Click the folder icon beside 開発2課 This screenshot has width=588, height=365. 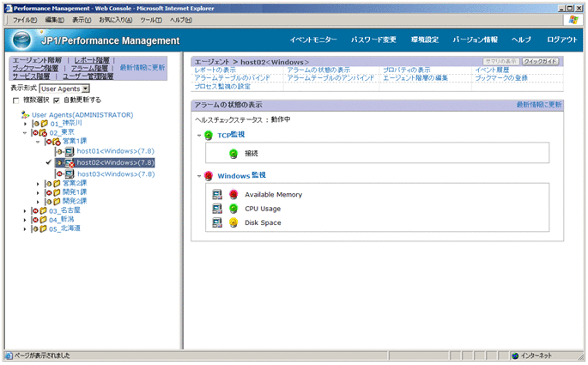[57, 202]
